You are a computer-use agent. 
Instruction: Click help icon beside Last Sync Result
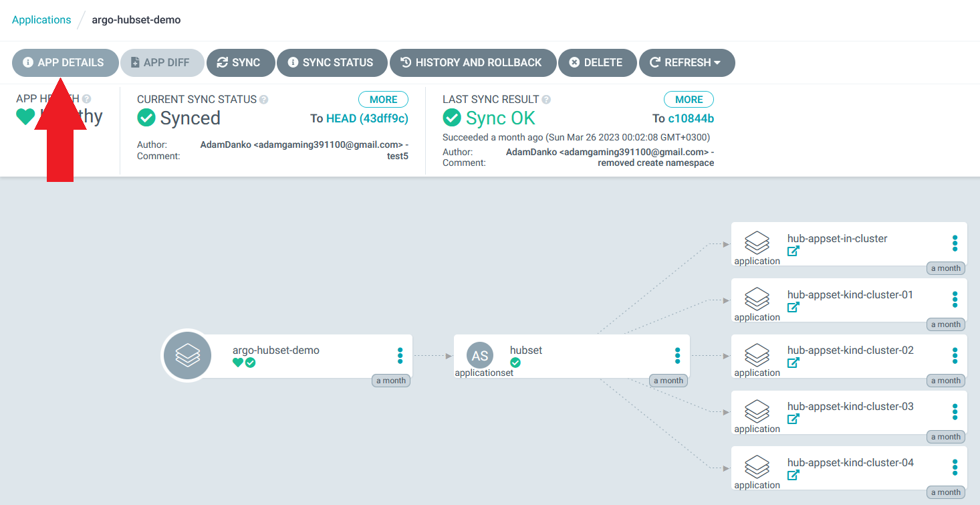(546, 100)
